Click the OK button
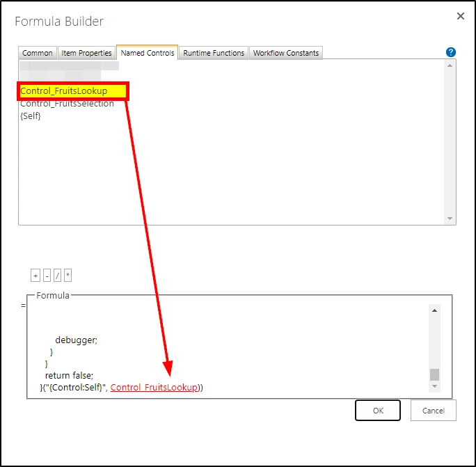The image size is (476, 467). pyautogui.click(x=378, y=411)
